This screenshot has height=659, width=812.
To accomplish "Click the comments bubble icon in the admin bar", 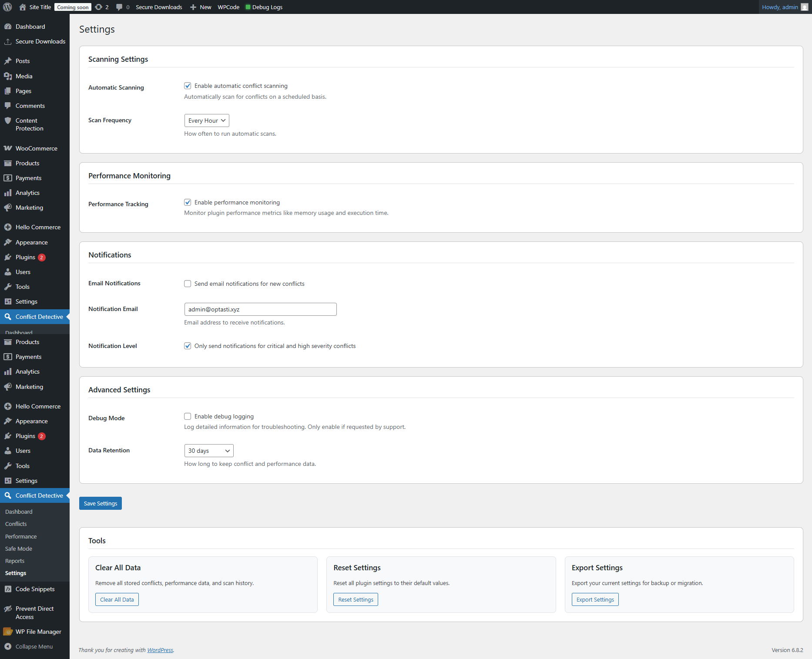I will click(119, 7).
